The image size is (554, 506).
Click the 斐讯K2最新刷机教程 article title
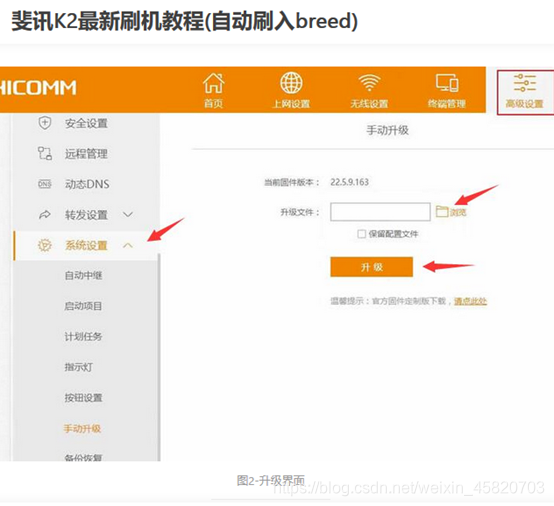pos(184,21)
